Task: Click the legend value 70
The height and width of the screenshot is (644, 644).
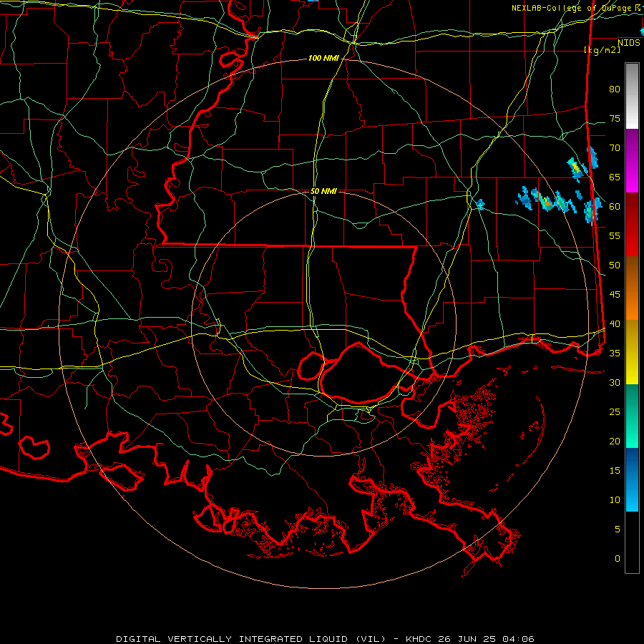Action: [x=615, y=148]
